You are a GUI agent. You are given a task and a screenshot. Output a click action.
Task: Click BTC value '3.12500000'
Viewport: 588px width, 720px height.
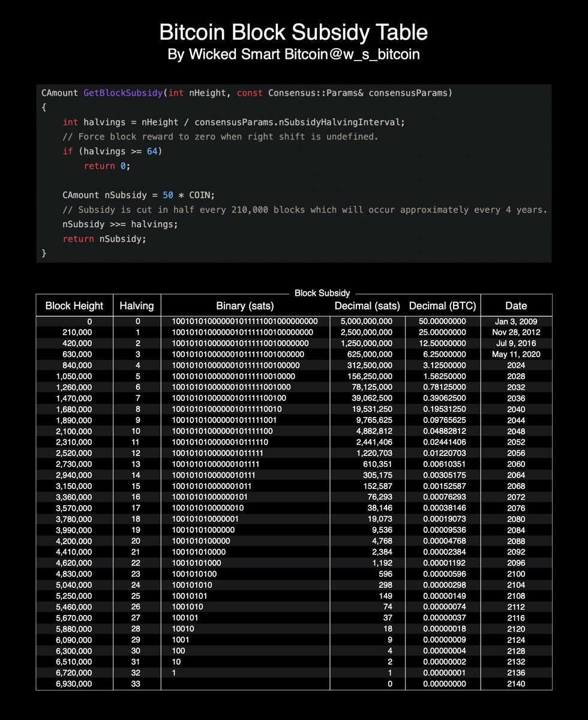click(x=445, y=365)
